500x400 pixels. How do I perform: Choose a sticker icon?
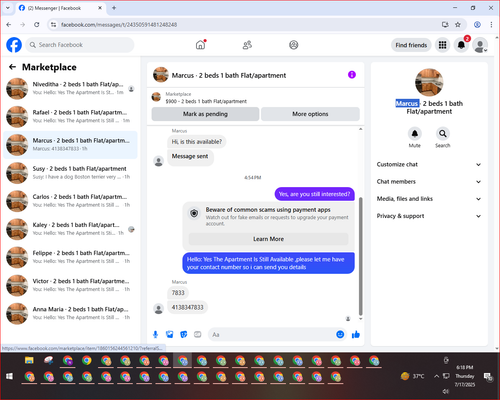184,334
